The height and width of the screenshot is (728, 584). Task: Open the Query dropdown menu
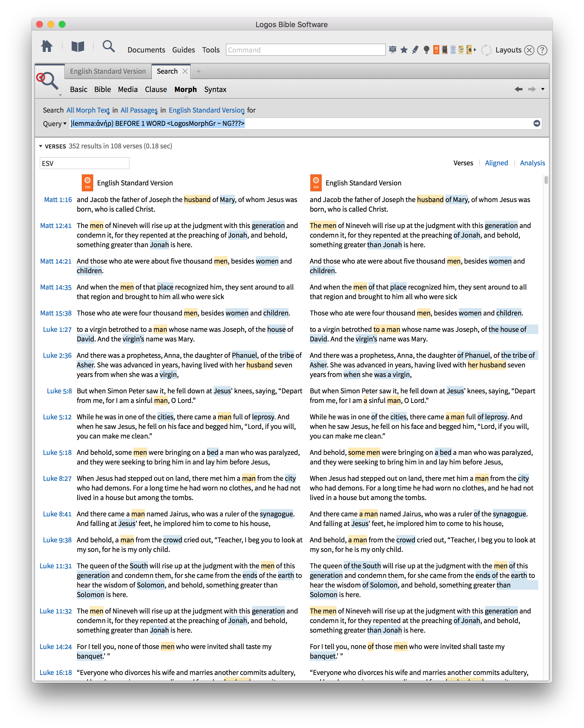click(54, 124)
